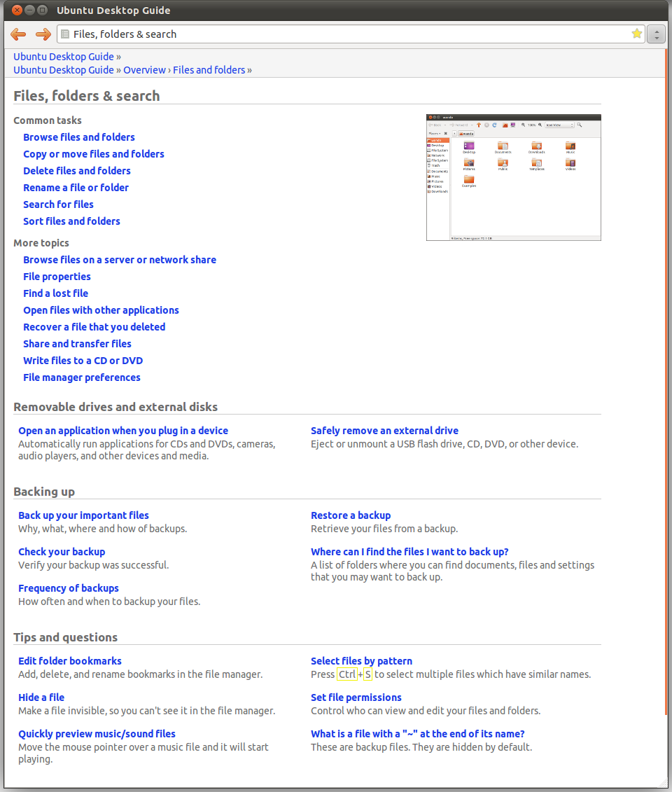Click the Ctrl key label in the tip

click(x=347, y=674)
